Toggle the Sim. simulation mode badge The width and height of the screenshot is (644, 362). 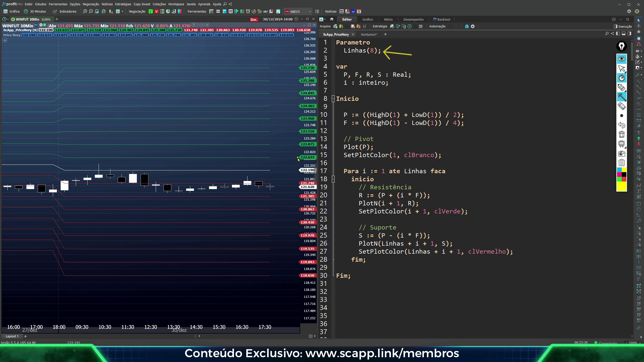pyautogui.click(x=254, y=19)
